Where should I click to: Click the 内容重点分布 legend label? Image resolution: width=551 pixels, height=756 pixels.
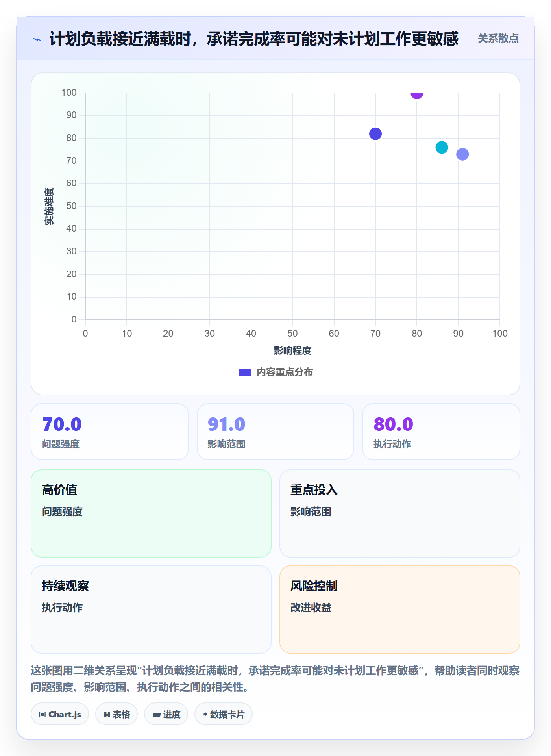[285, 372]
